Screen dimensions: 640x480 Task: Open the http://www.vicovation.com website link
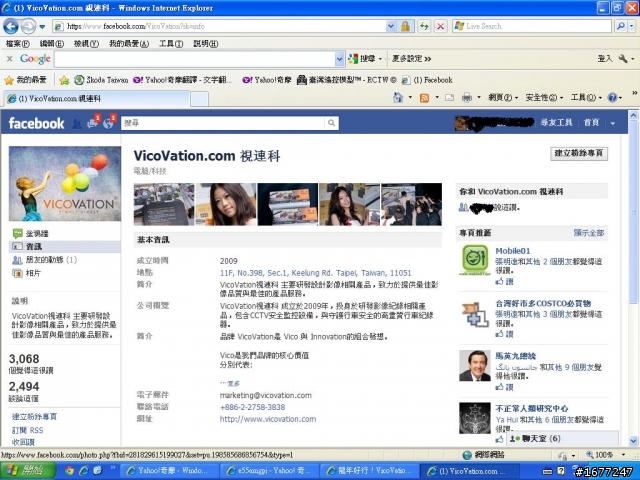268,419
